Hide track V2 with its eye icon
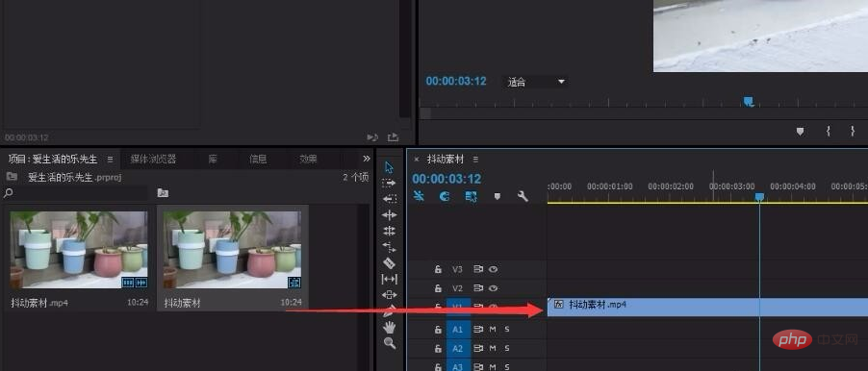Viewport: 868px width, 371px height. [x=494, y=288]
